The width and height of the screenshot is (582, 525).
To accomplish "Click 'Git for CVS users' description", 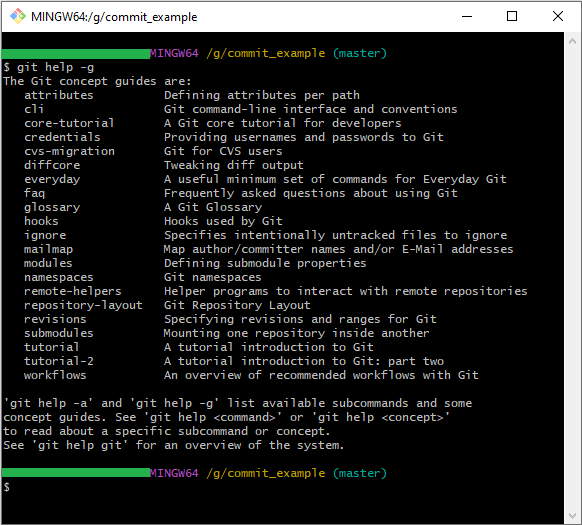I will tap(223, 151).
